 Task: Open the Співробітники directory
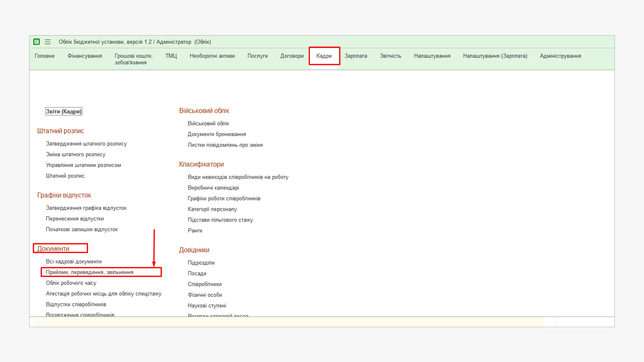tap(205, 284)
